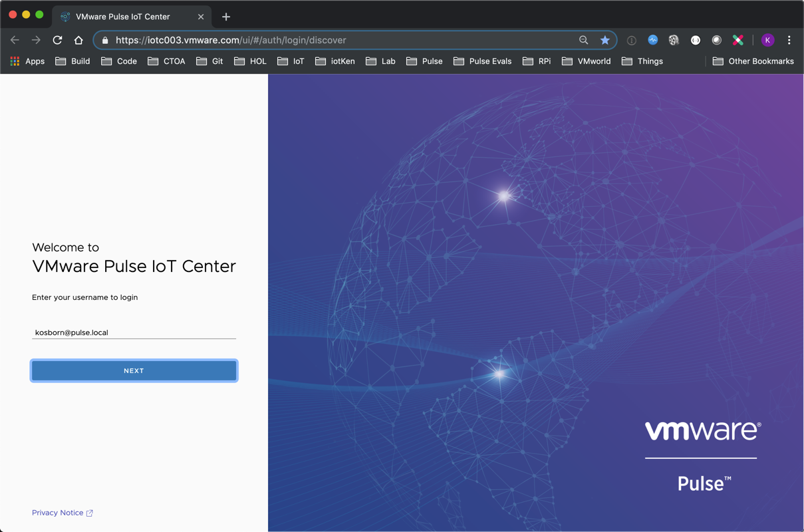
Task: Open a new tab with plus button
Action: pyautogui.click(x=226, y=17)
